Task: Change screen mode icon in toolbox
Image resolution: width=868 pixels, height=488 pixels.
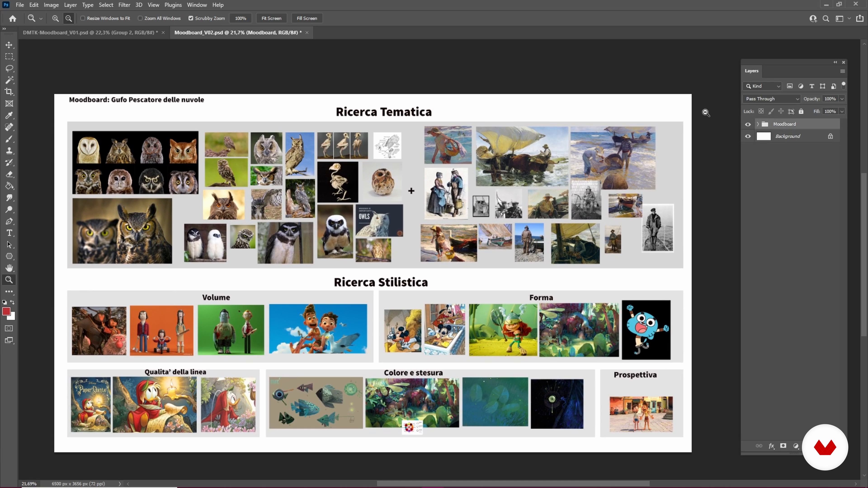Action: tap(9, 340)
